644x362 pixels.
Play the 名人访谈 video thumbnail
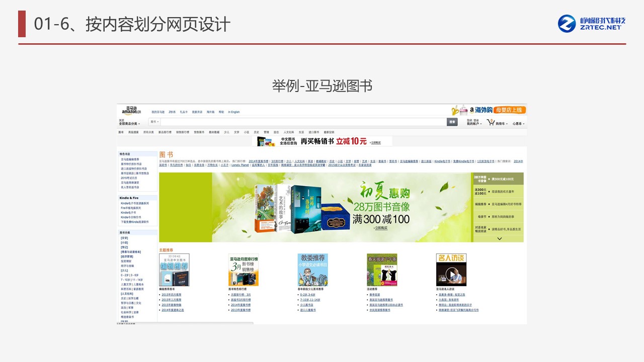[451, 275]
